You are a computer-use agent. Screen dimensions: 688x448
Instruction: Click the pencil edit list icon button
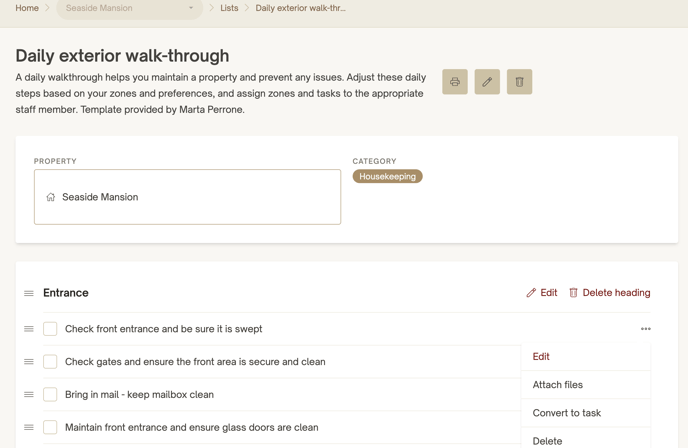tap(487, 82)
